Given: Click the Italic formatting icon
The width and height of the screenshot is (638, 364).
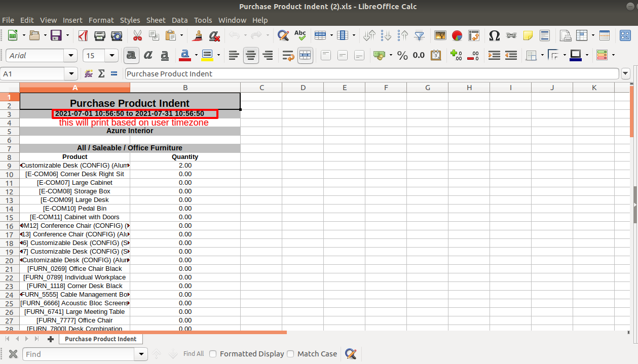Looking at the screenshot, I should pyautogui.click(x=148, y=55).
